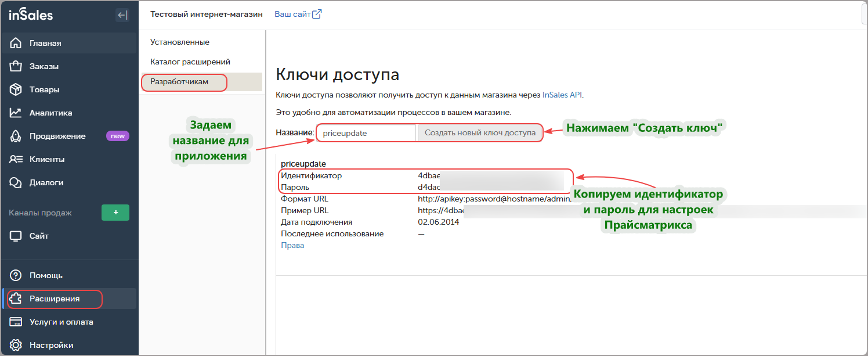Open the Заказы section
The height and width of the screenshot is (356, 868).
pyautogui.click(x=70, y=66)
